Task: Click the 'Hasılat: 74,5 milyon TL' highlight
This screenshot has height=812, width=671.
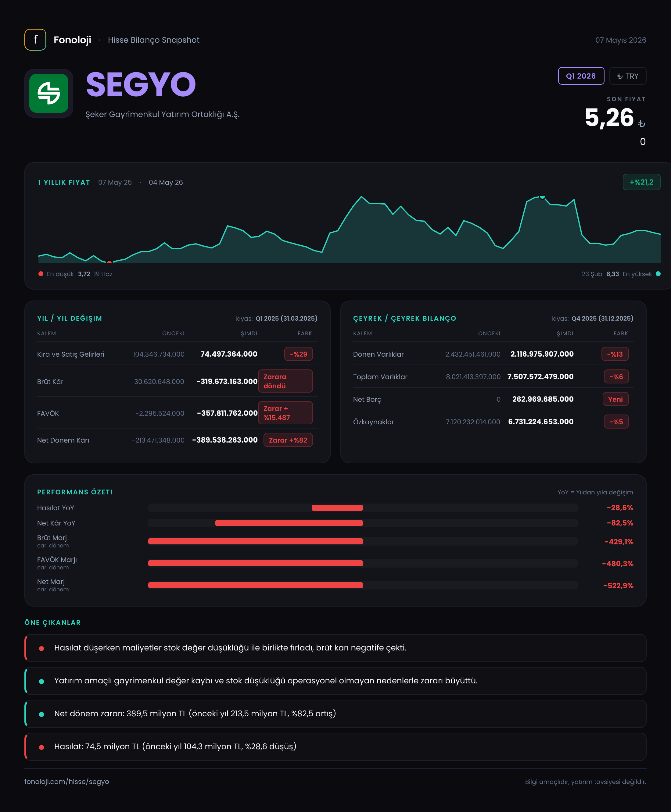Action: tap(335, 747)
